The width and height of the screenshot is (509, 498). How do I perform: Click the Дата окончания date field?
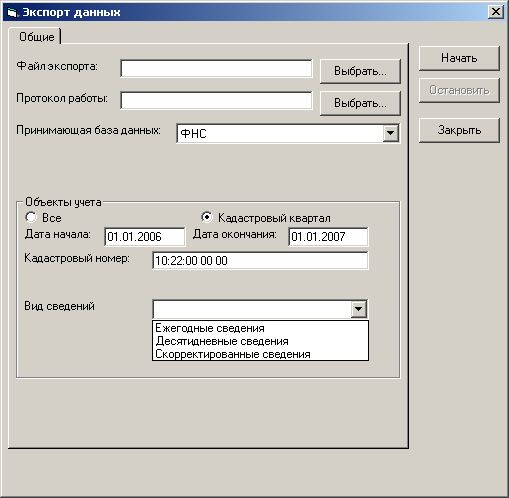pyautogui.click(x=328, y=237)
